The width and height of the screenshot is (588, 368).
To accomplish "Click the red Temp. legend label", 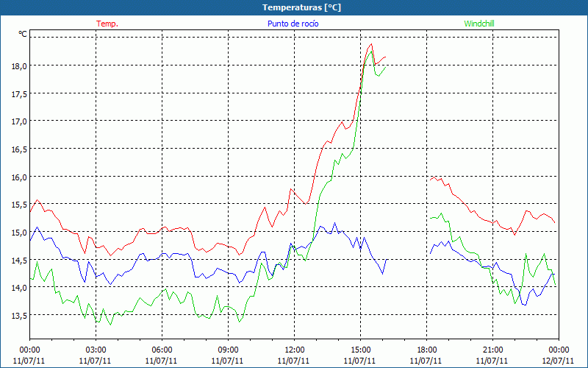I will coord(107,24).
